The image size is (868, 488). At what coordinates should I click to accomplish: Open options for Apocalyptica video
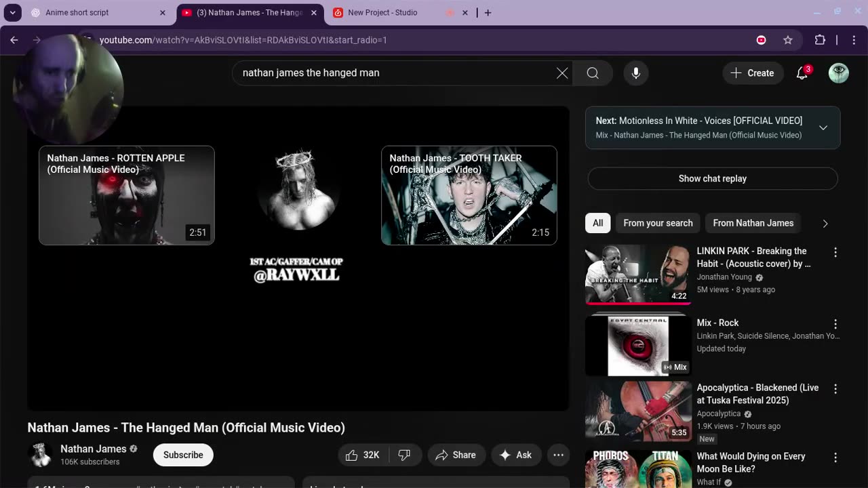(835, 389)
